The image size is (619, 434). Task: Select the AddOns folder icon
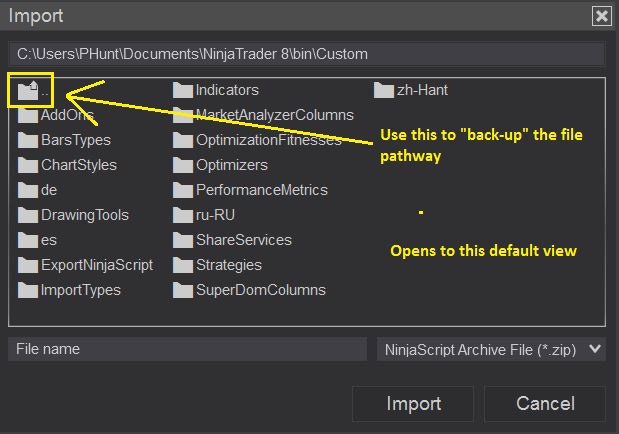point(27,115)
